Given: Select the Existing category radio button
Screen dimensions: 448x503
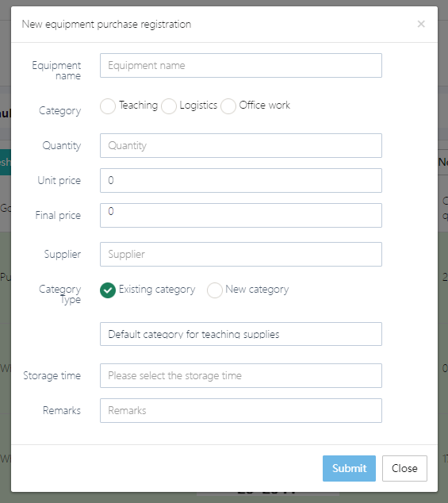Looking at the screenshot, I should click(108, 290).
